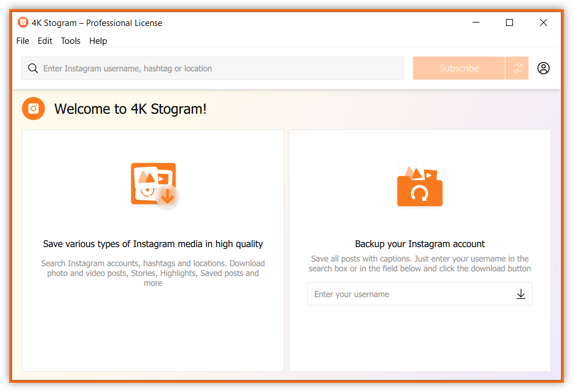Viewport: 573px width, 392px height.
Task: Click the magnifier search icon
Action: [x=33, y=68]
